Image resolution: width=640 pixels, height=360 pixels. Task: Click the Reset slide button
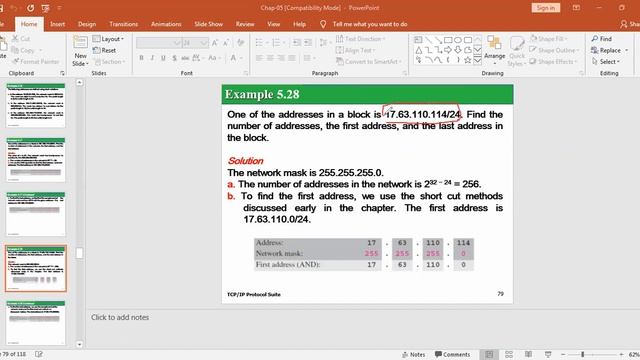(104, 50)
